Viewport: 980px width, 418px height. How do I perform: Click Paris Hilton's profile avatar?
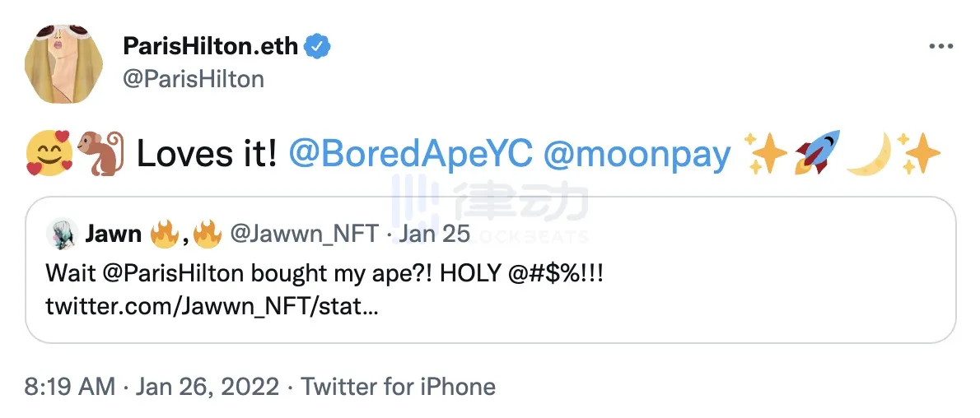coord(58,65)
